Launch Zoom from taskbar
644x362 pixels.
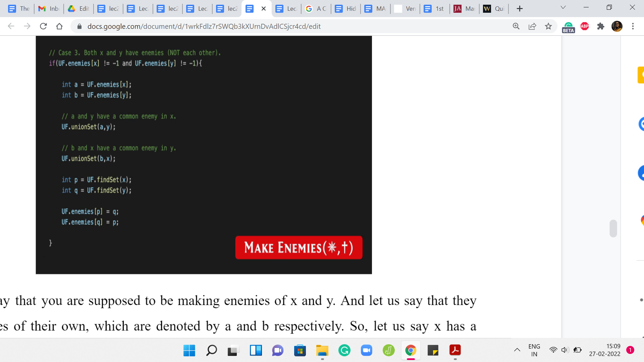coord(366,351)
